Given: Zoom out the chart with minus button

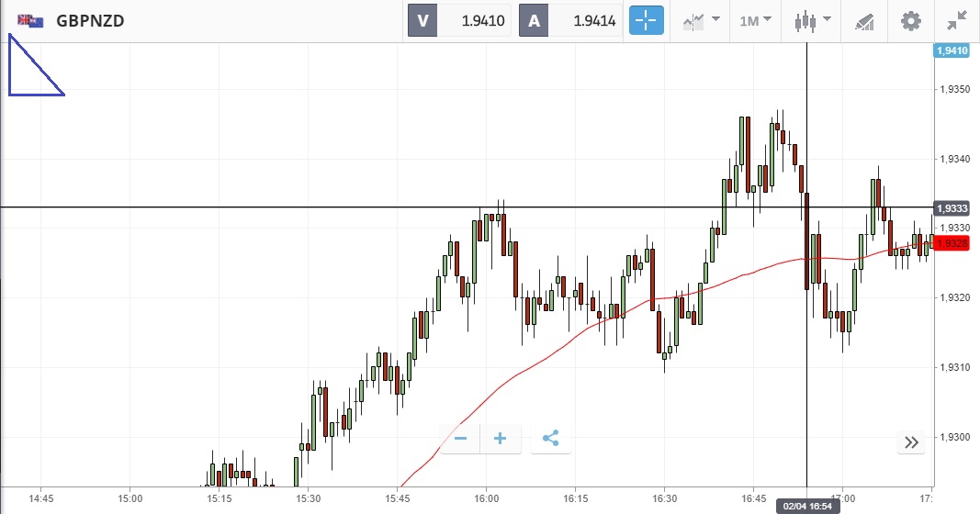Looking at the screenshot, I should 461,439.
